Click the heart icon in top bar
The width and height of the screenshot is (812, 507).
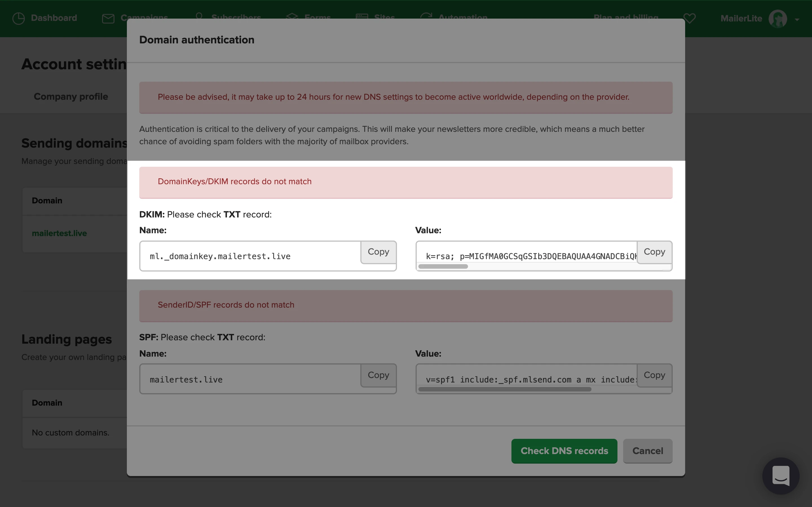690,18
